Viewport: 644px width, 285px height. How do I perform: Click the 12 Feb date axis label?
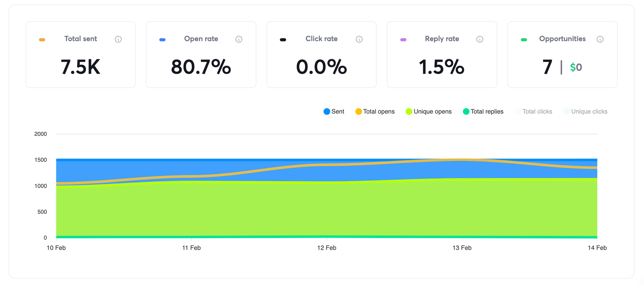(x=326, y=248)
